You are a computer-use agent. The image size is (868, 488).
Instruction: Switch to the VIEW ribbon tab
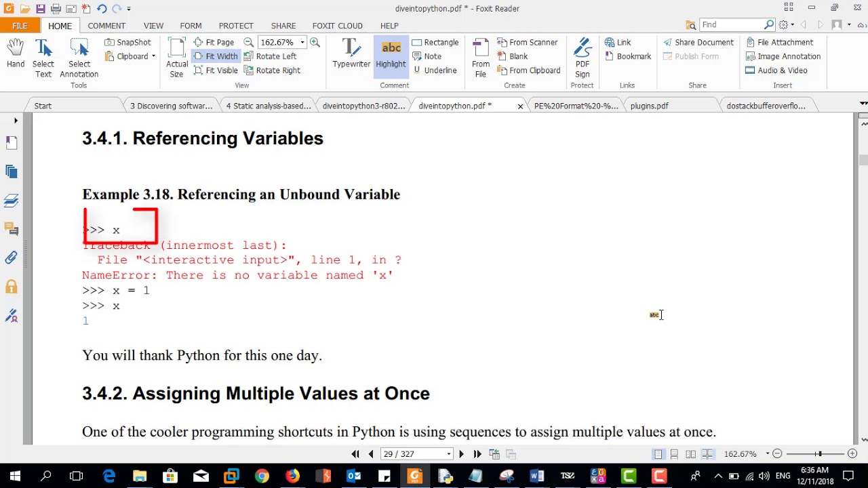coord(153,26)
